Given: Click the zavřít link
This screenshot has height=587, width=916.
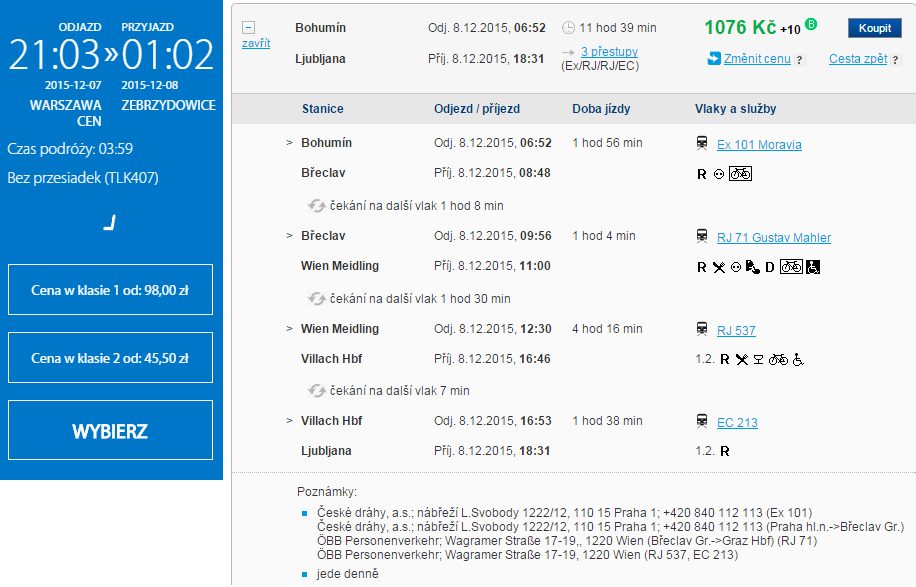Looking at the screenshot, I should pos(256,43).
